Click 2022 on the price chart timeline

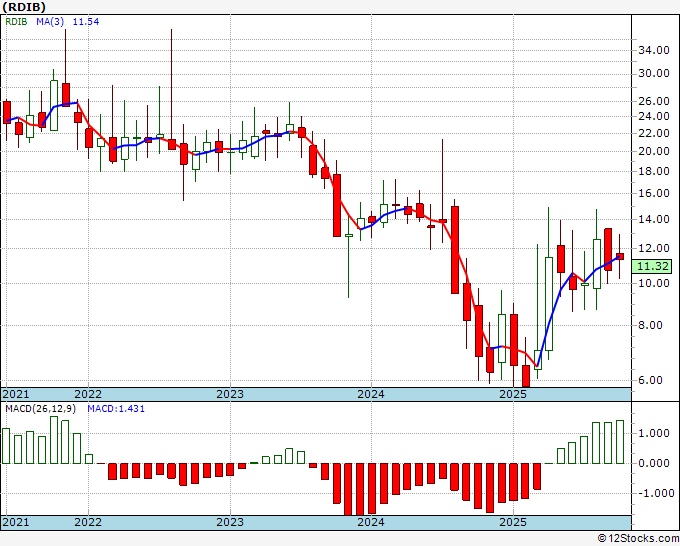click(88, 394)
